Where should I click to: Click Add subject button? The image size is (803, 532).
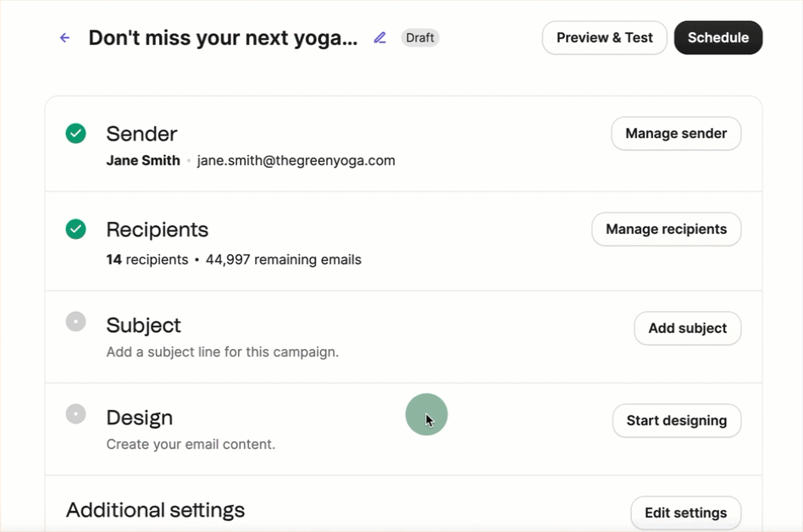tap(687, 329)
